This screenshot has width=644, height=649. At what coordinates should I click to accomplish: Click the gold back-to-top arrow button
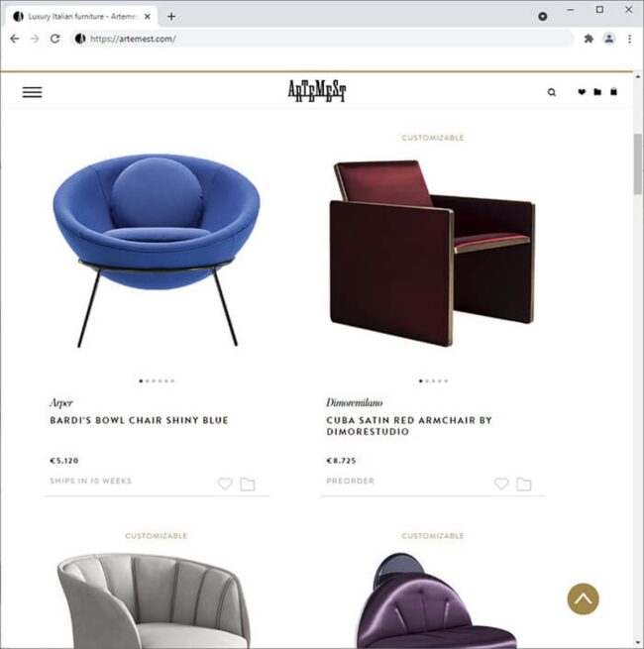point(583,598)
